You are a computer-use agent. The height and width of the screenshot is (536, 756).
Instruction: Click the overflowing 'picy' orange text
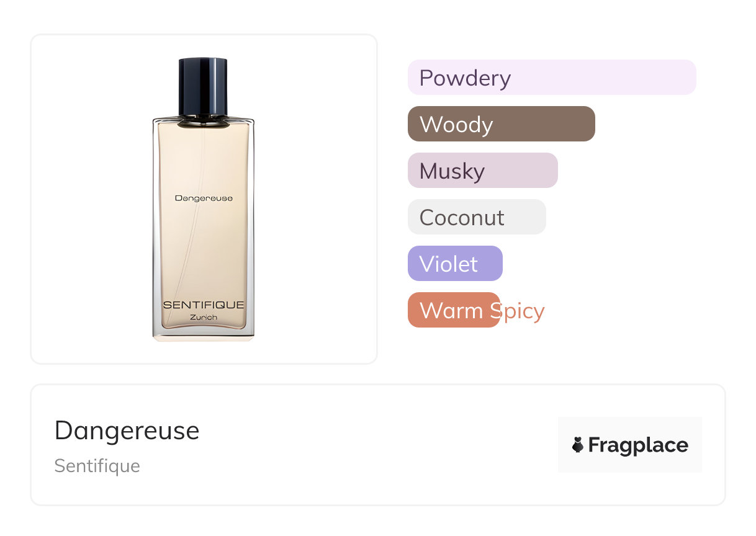[x=523, y=311]
